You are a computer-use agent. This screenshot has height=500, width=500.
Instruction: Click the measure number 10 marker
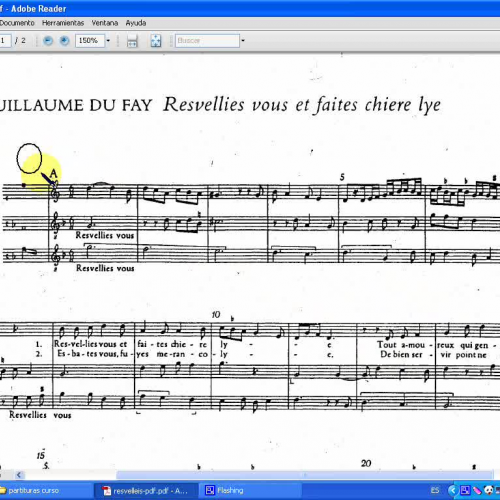[x=216, y=315]
